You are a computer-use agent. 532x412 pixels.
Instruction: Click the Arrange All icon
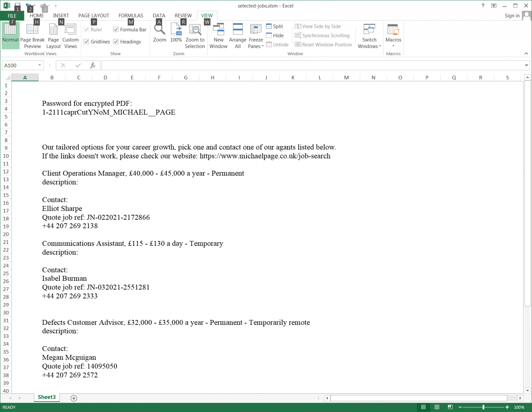coord(237,30)
